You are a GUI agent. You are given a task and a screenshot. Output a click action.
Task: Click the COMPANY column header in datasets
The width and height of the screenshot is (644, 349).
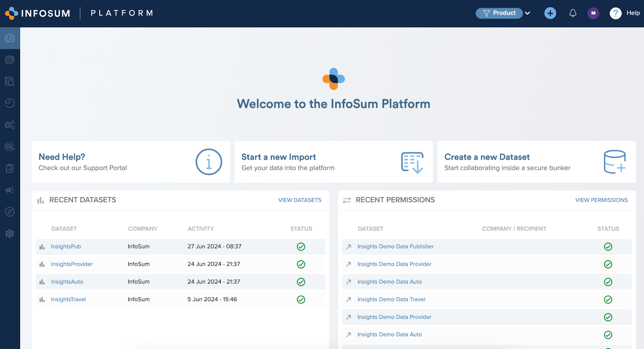coord(142,229)
